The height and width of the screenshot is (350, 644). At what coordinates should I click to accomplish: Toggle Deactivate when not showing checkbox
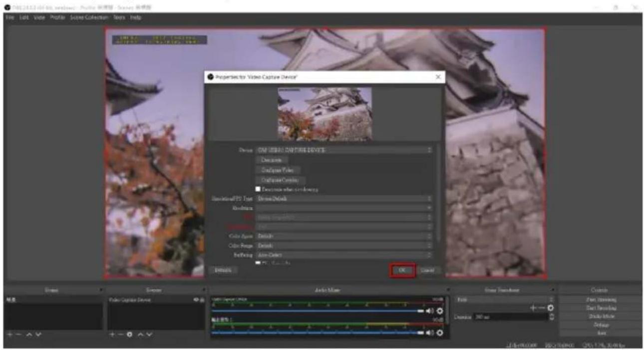[258, 189]
